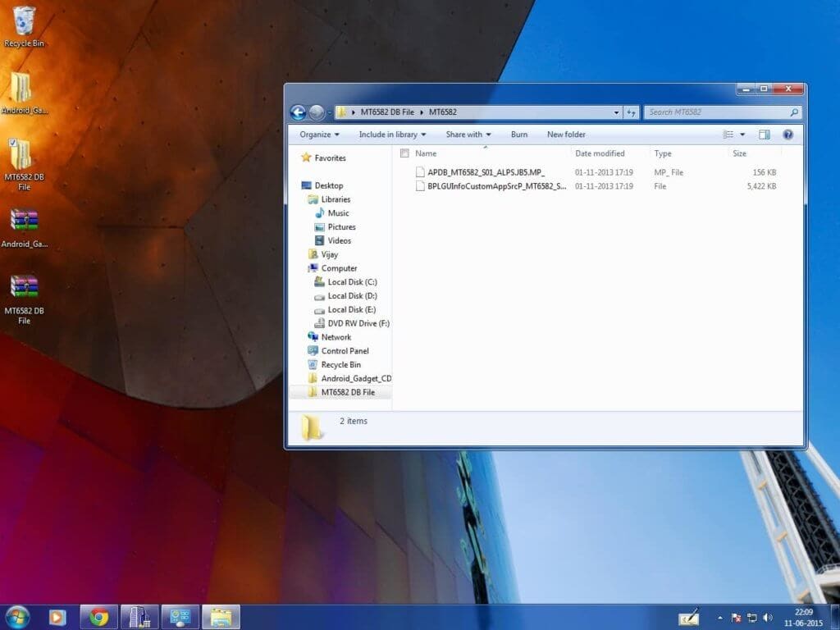The width and height of the screenshot is (840, 630).
Task: Select file APDB_MT6582_S01_ALPS.JB5.MP_
Action: 486,172
